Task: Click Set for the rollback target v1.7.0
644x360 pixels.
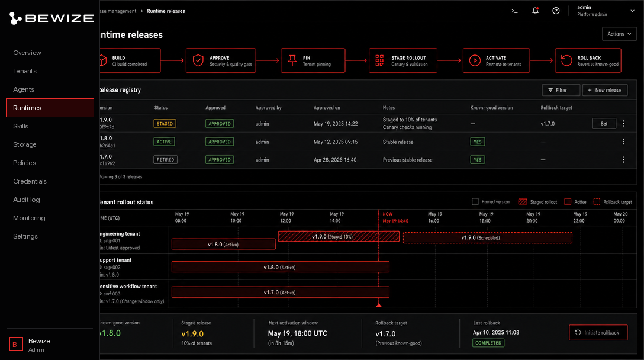Action: pos(604,123)
